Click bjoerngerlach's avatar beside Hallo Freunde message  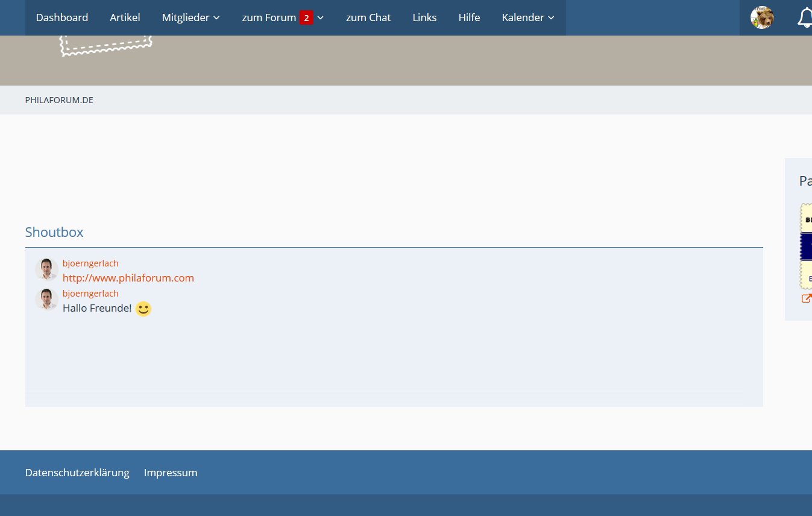point(46,300)
